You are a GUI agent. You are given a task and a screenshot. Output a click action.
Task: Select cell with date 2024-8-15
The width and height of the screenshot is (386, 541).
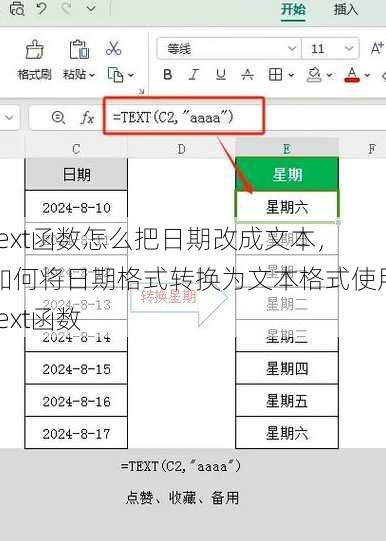76,368
